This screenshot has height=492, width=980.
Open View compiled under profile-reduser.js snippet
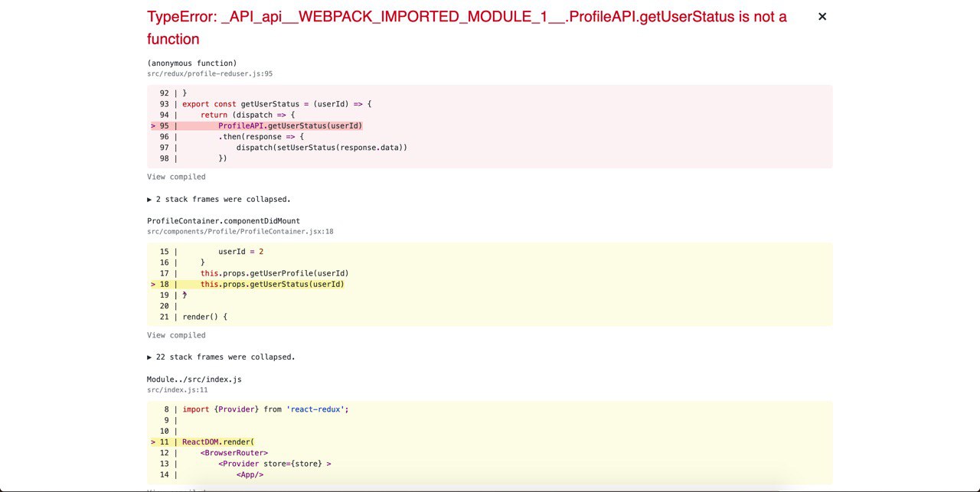pyautogui.click(x=176, y=177)
